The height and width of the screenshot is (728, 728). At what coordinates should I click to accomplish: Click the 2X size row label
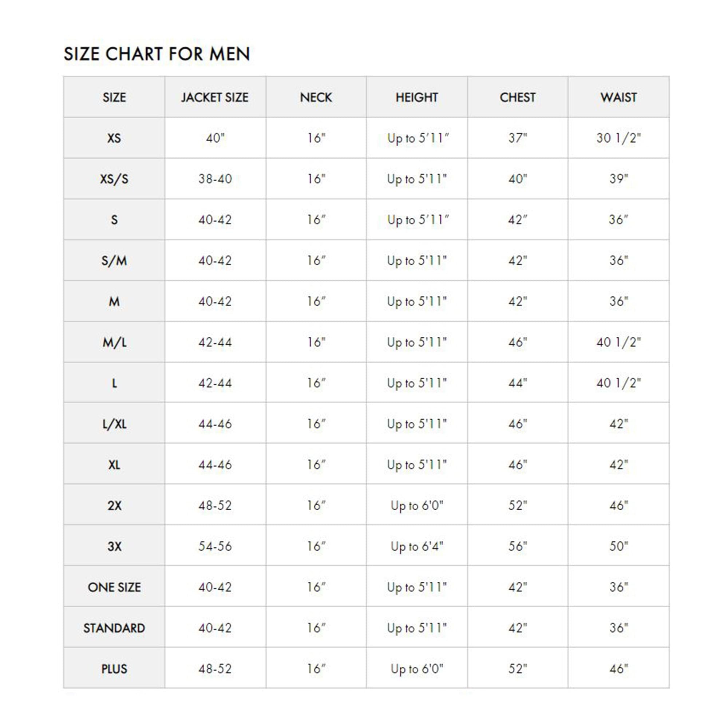(x=114, y=506)
